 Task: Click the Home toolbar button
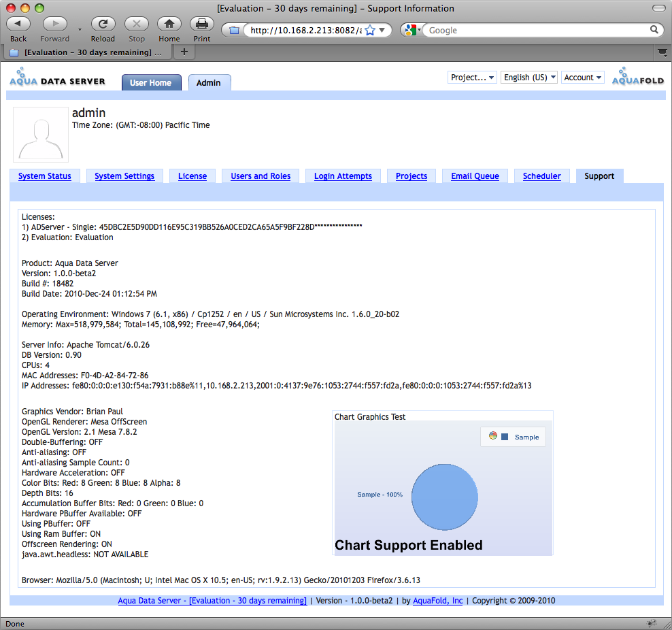coord(169,24)
